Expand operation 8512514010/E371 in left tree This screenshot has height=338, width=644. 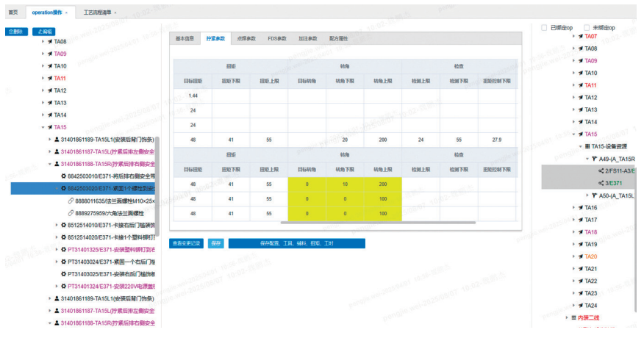(56, 226)
